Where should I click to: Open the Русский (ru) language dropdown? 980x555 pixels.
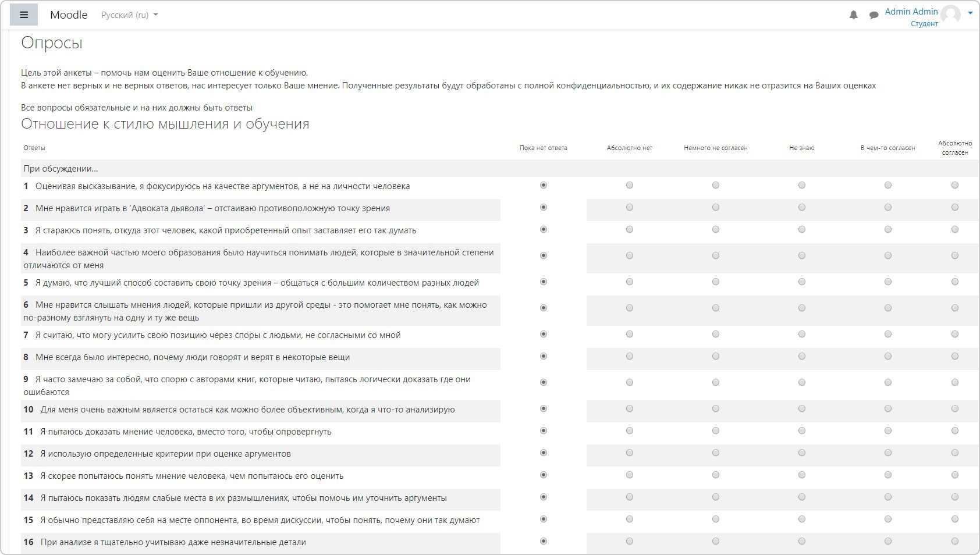tap(129, 15)
